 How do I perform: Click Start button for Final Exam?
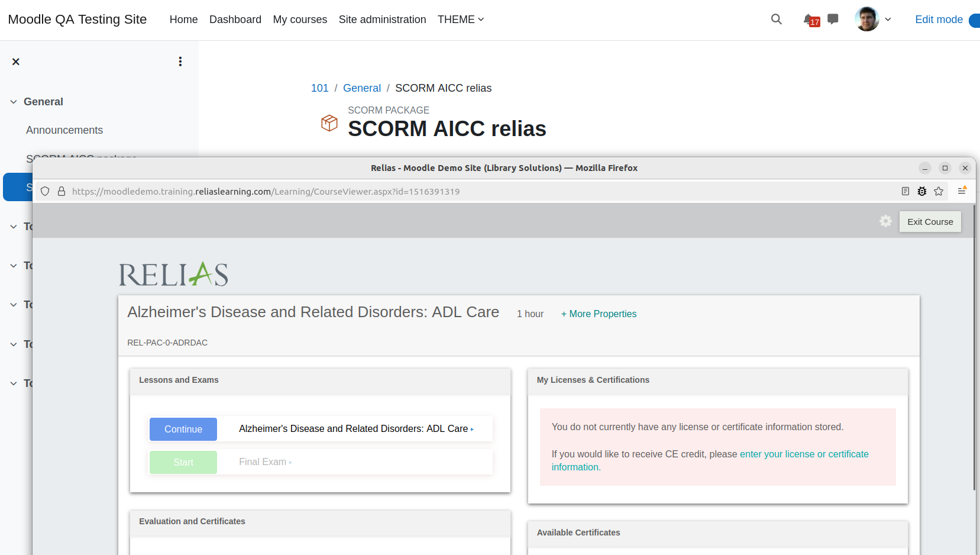point(183,462)
